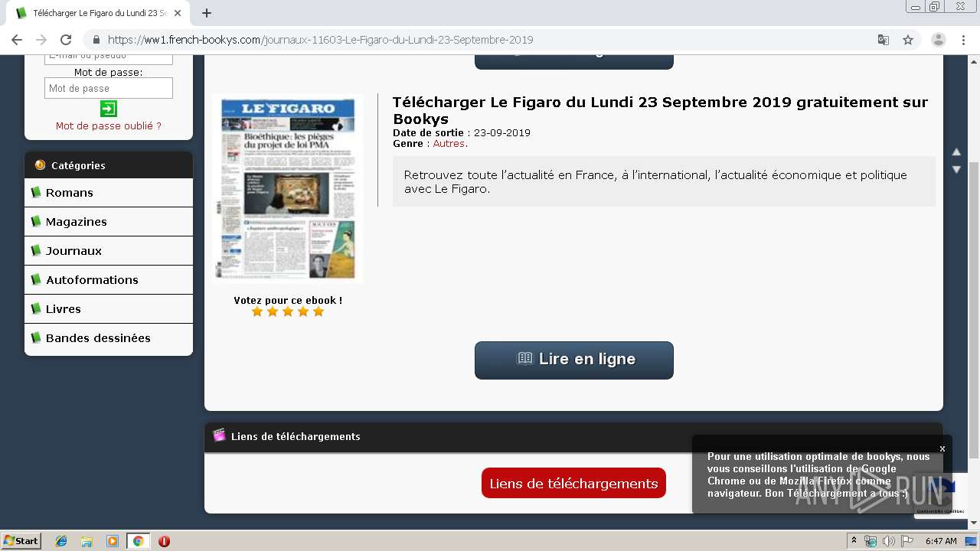980x551 pixels.
Task: Close the browser recommendation popup
Action: click(942, 448)
